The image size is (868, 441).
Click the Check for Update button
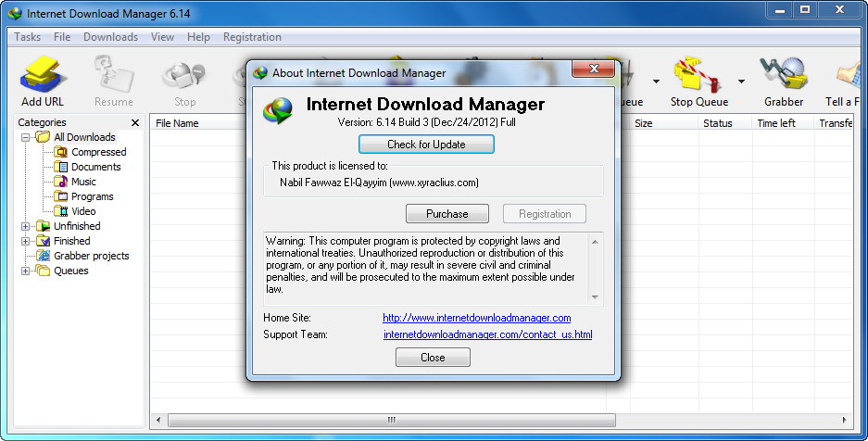pos(426,145)
